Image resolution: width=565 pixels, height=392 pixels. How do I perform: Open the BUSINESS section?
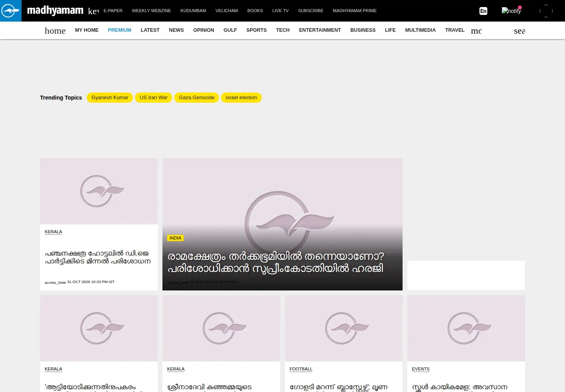click(363, 30)
